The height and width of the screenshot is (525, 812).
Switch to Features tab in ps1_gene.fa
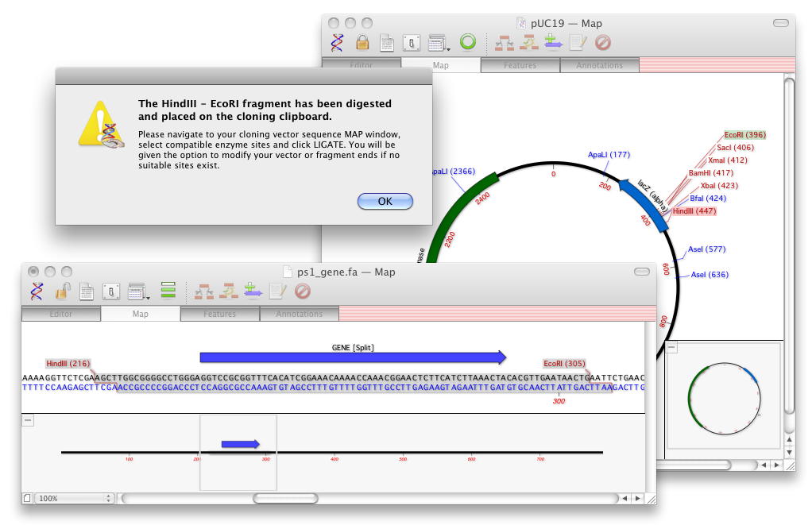220,314
